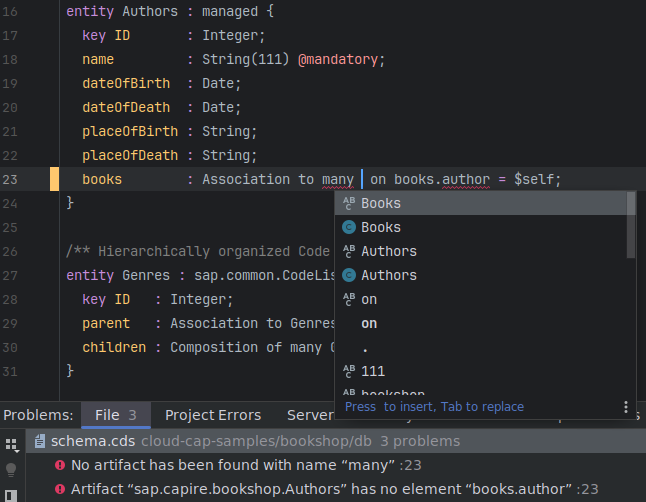
Task: Select schema.cds file row in Problems
Action: 336,441
